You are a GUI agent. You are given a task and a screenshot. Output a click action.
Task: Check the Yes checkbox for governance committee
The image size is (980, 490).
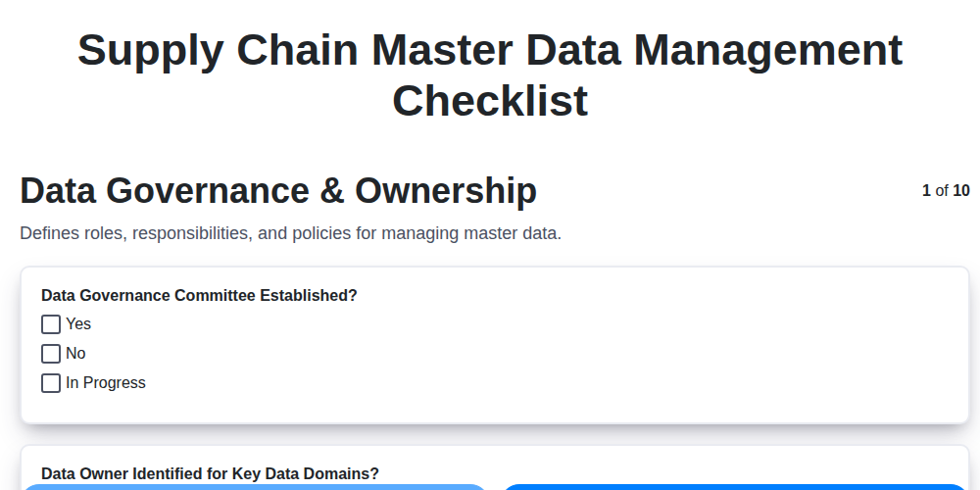point(51,324)
